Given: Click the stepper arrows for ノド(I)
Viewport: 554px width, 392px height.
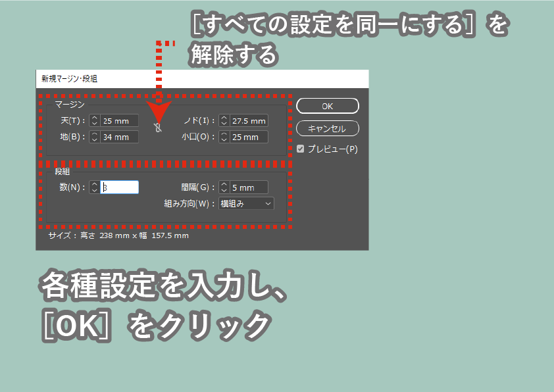Looking at the screenshot, I should 224,121.
